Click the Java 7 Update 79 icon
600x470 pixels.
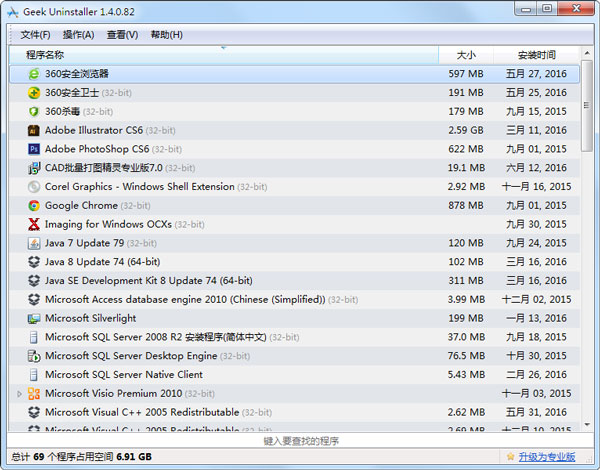tap(34, 243)
